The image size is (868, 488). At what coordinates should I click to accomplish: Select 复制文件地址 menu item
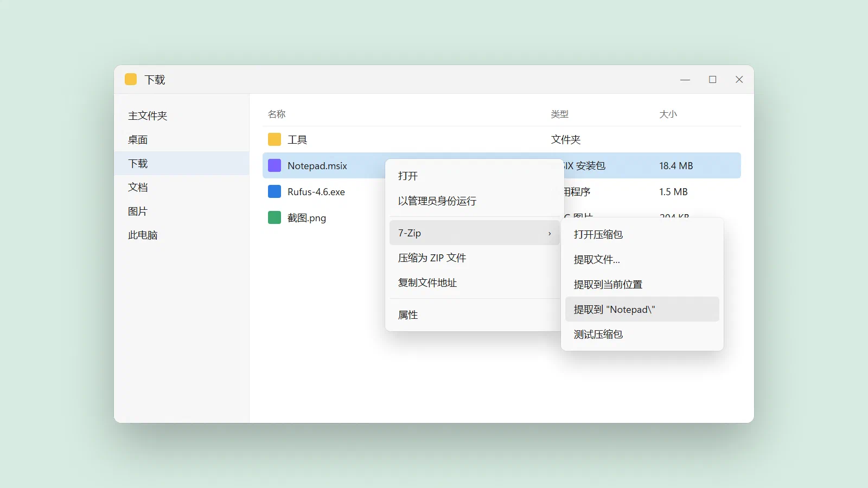474,282
